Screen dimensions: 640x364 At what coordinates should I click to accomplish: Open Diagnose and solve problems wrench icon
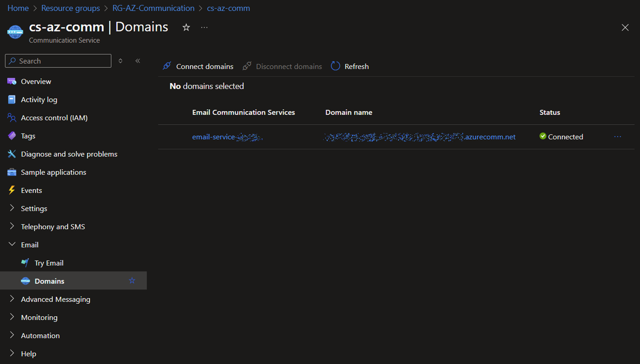coord(11,154)
